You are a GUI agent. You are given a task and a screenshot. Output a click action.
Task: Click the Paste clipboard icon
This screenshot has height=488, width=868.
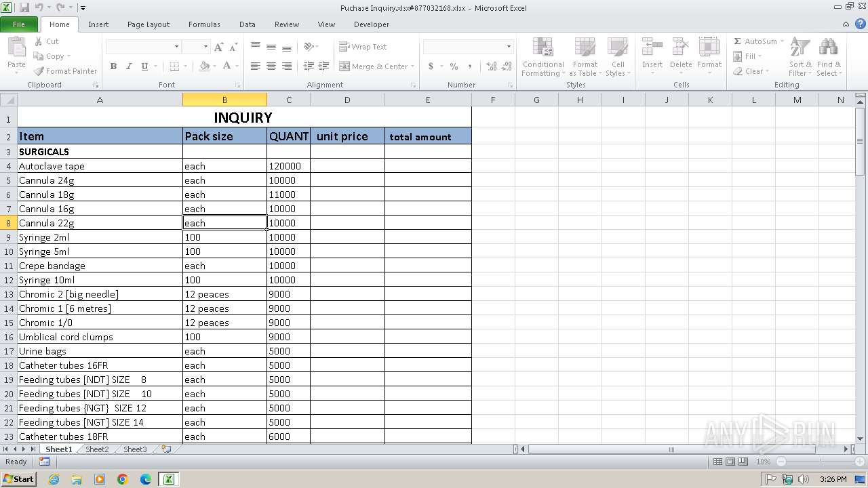coord(16,47)
